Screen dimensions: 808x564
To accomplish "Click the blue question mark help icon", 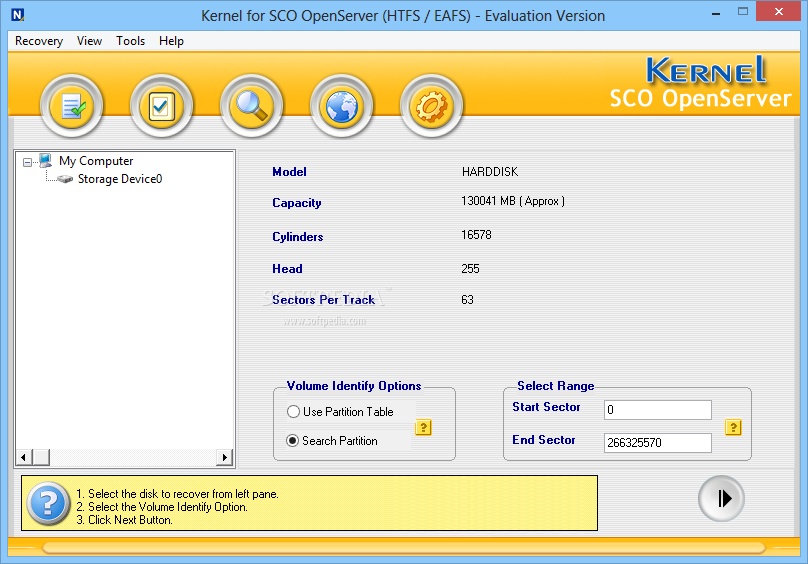I will (x=48, y=503).
